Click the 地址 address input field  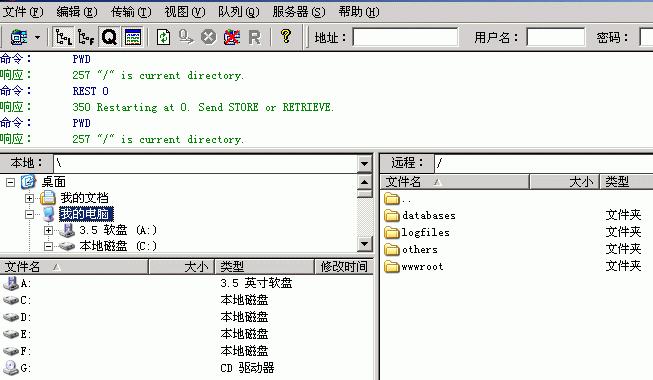coord(405,37)
